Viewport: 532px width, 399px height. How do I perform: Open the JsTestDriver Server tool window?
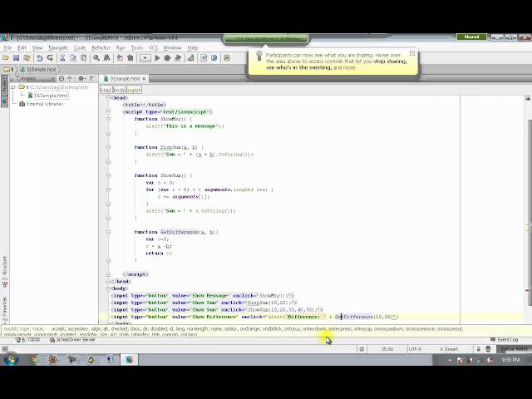72,340
